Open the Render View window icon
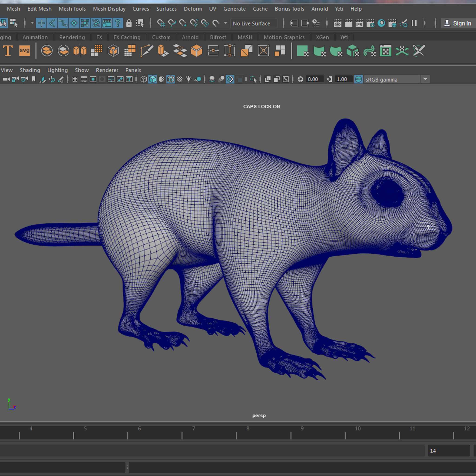The image size is (476, 476). coord(337,23)
